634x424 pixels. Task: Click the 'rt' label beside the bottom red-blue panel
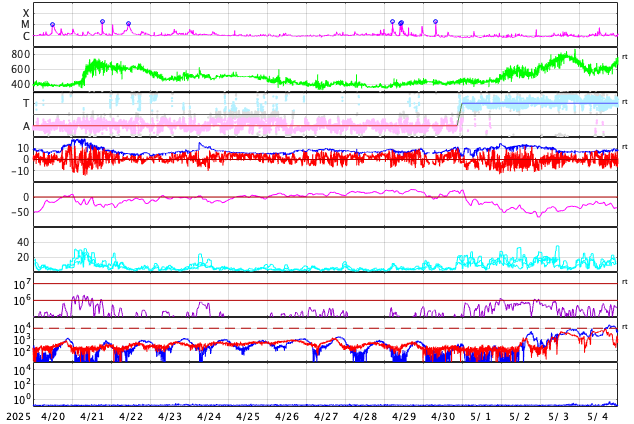(625, 327)
